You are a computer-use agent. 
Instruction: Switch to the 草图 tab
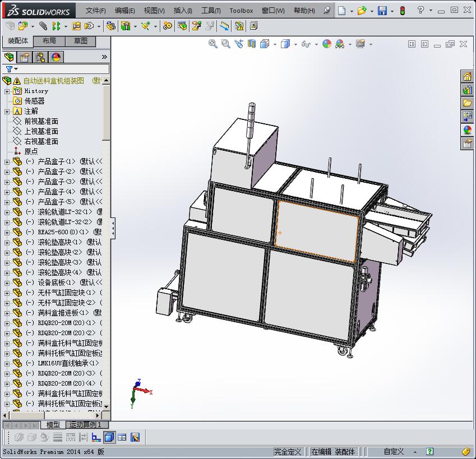click(x=80, y=41)
